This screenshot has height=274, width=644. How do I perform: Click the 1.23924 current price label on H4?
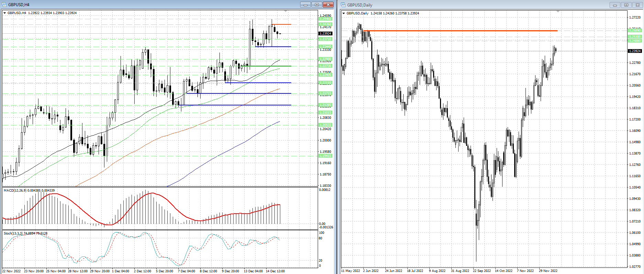[x=325, y=33]
